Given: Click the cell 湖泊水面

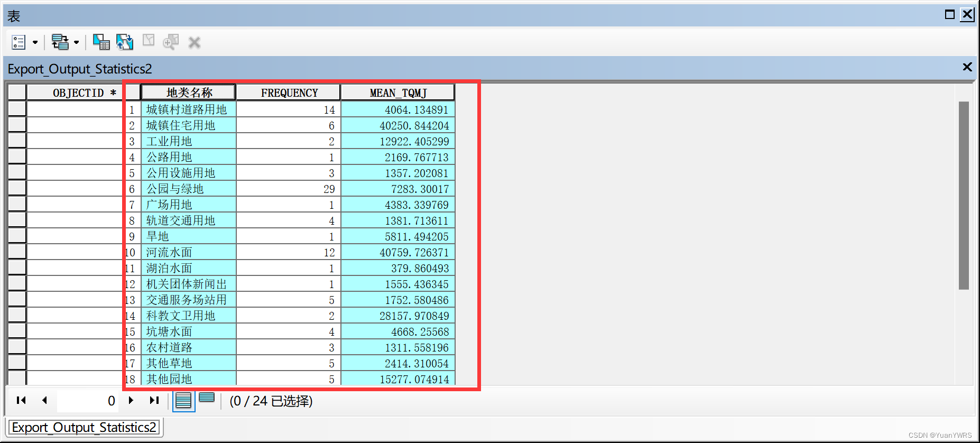Looking at the screenshot, I should point(188,268).
